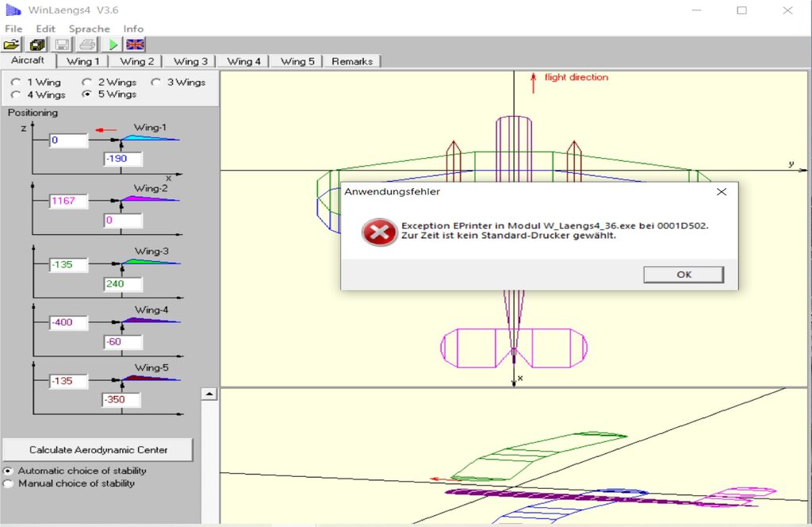The width and height of the screenshot is (812, 527).
Task: Click OK in the error dialog
Action: [x=683, y=274]
